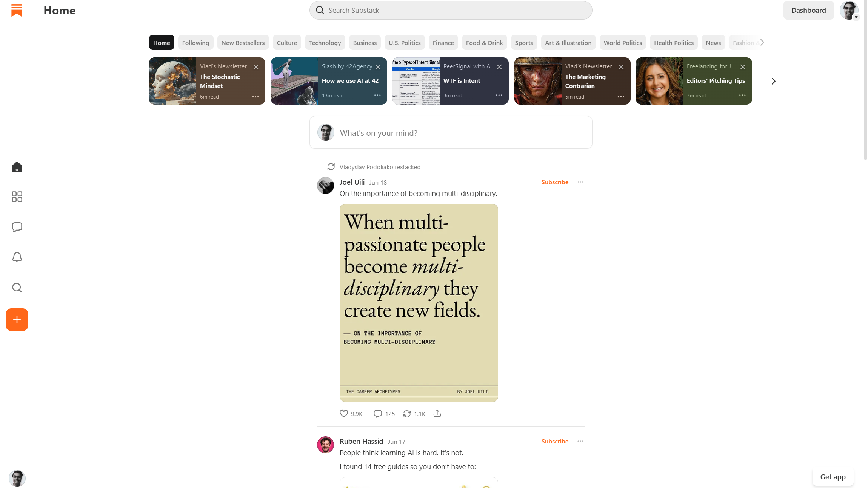The width and height of the screenshot is (868, 488).
Task: Switch to the New Bestsellers tab
Action: point(243,43)
